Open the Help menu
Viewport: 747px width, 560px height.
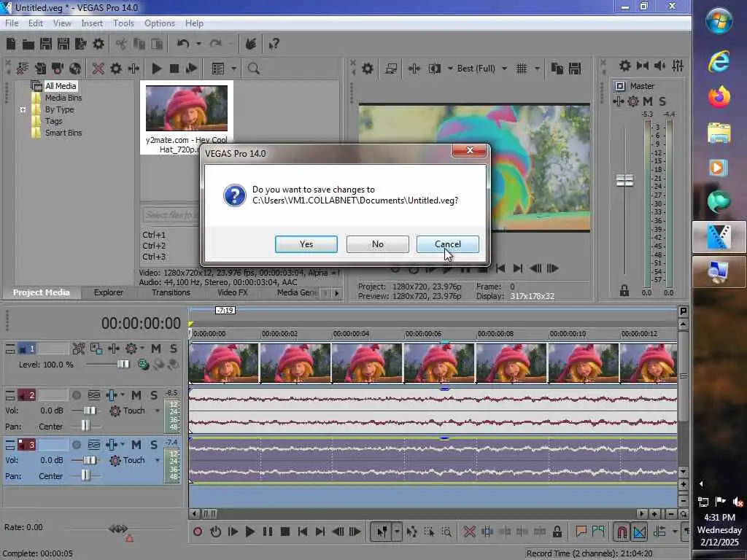(194, 23)
